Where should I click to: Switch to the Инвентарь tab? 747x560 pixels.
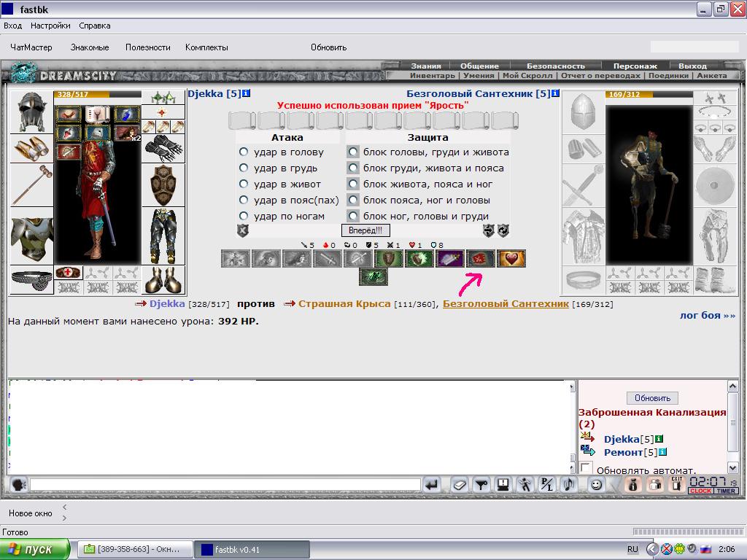coord(433,75)
